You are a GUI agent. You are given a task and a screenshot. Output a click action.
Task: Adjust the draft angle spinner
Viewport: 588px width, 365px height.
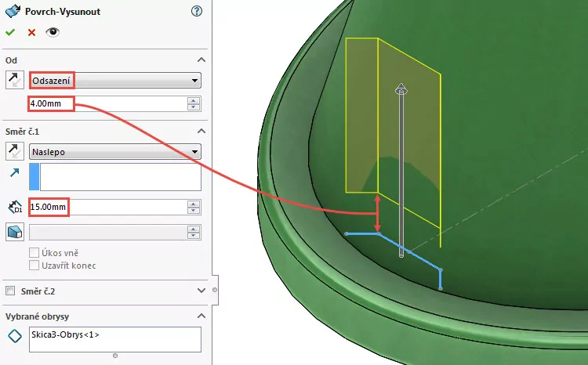click(194, 233)
